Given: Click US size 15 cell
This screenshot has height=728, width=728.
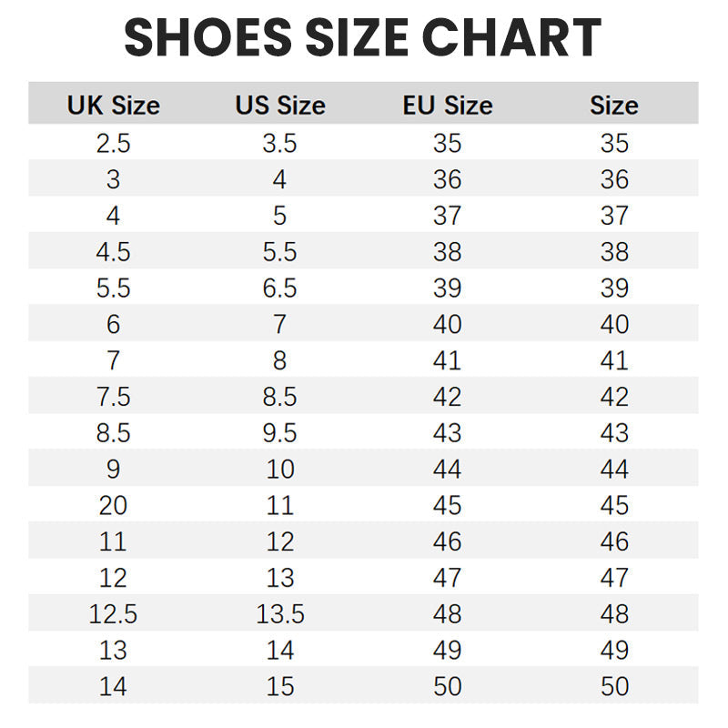Looking at the screenshot, I should pyautogui.click(x=279, y=686).
